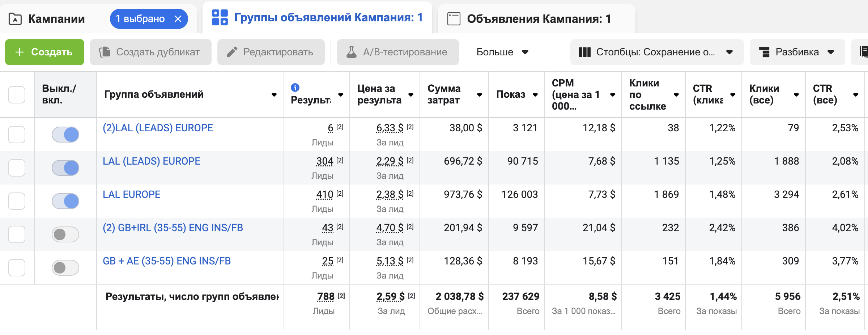Click the info icon above Результаты column
The height and width of the screenshot is (335, 868).
click(x=295, y=88)
